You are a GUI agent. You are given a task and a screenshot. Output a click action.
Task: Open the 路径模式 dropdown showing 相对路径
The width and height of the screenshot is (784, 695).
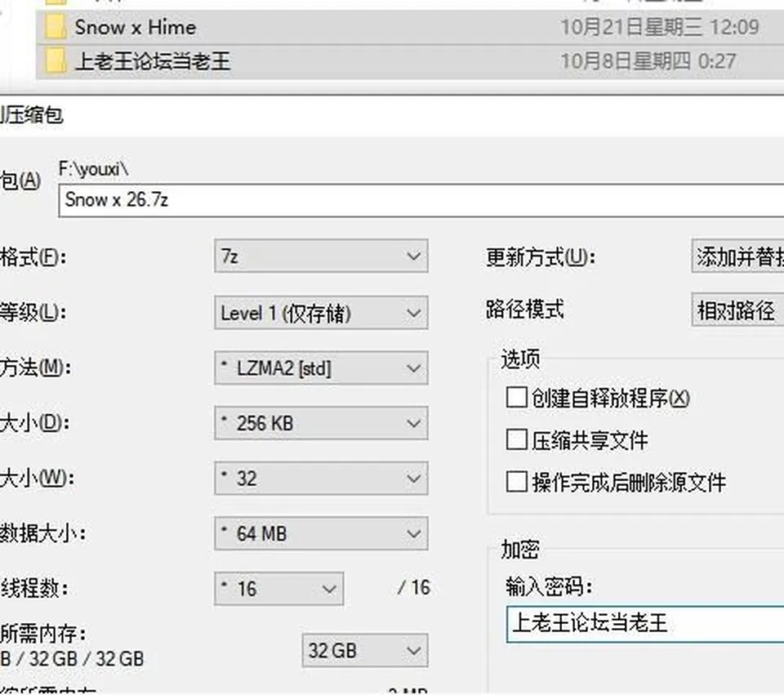(737, 310)
